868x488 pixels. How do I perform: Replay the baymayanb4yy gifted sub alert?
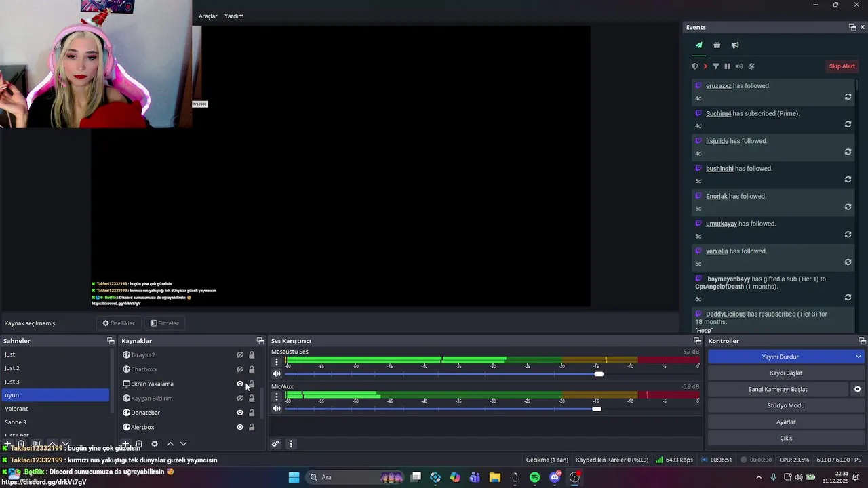[848, 298]
